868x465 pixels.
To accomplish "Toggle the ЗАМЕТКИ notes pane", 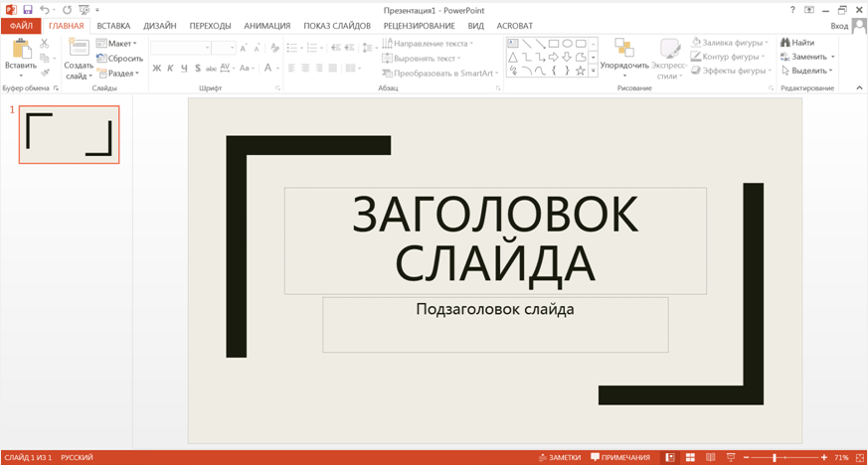I will [x=560, y=457].
